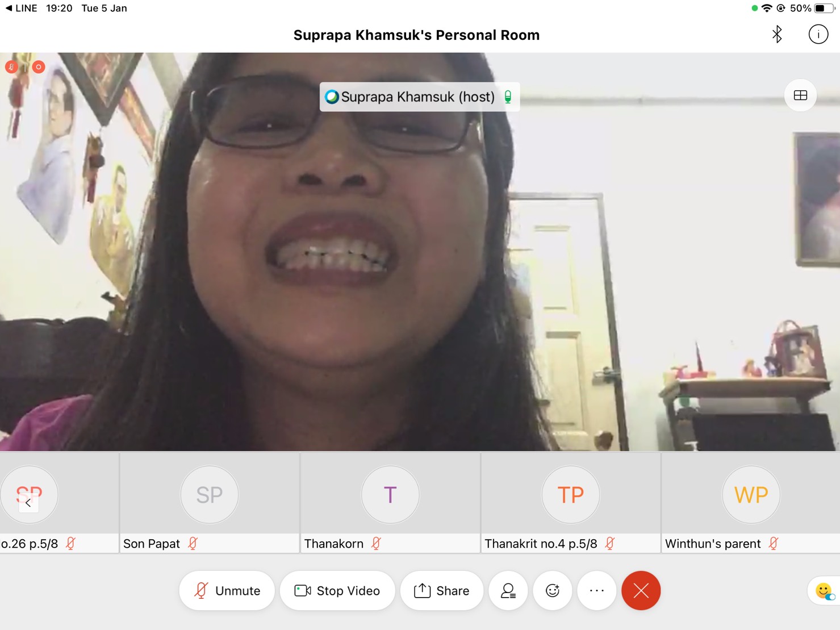
Task: Select Winthun's parent tile
Action: pos(751,503)
